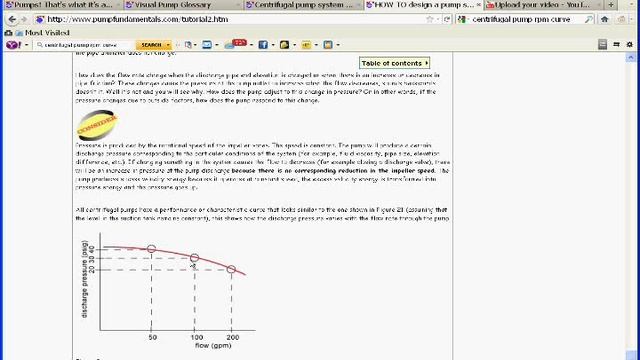The image size is (640, 360).
Task: Run search with the magnifier icon
Action: [589, 19]
